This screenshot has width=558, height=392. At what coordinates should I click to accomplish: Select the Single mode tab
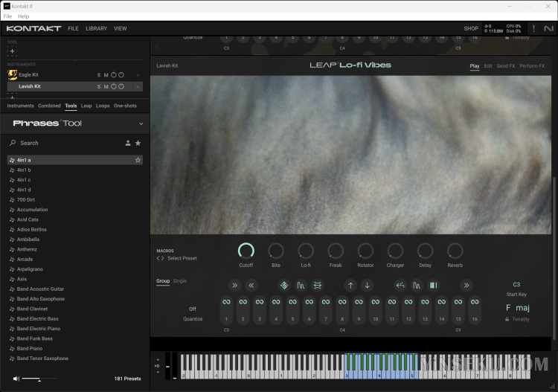click(180, 281)
